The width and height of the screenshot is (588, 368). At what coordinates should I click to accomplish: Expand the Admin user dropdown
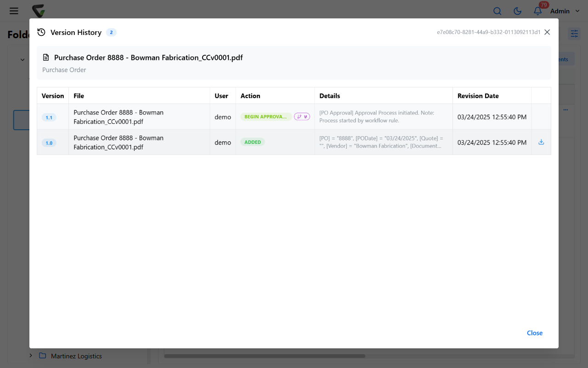565,11
